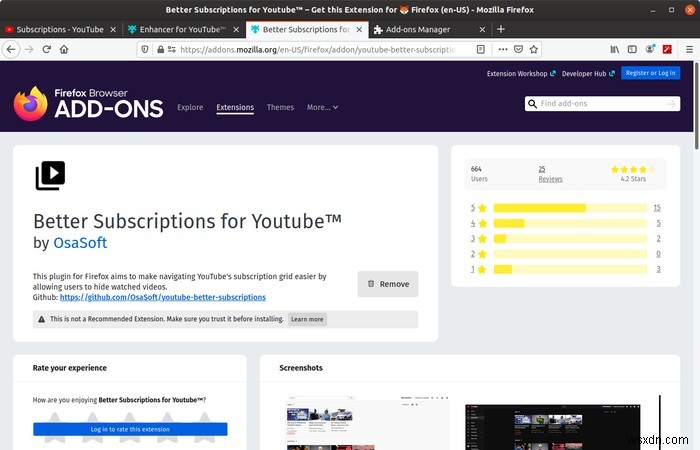Image resolution: width=700 pixels, height=450 pixels.
Task: Open the Explore section
Action: (190, 107)
